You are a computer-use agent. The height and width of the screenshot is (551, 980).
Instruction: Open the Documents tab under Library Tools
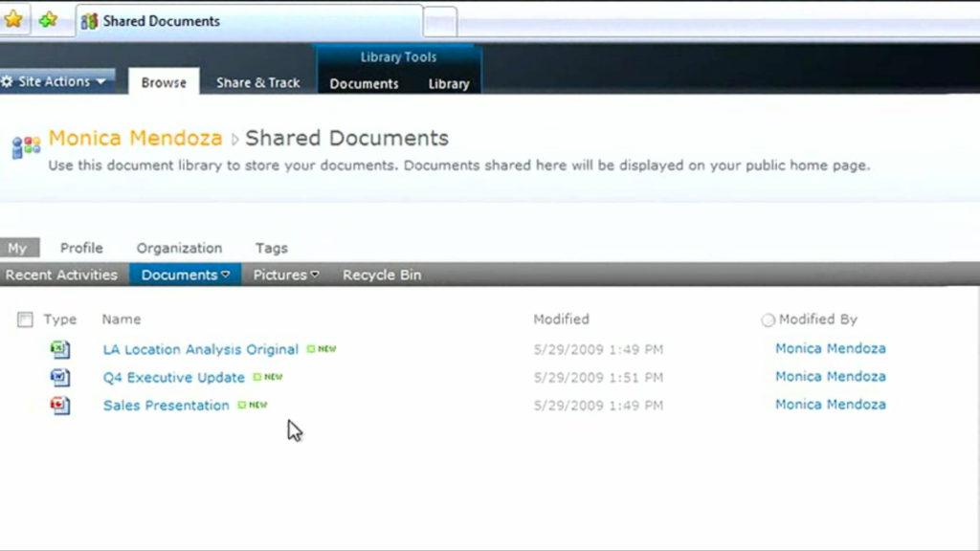point(364,84)
